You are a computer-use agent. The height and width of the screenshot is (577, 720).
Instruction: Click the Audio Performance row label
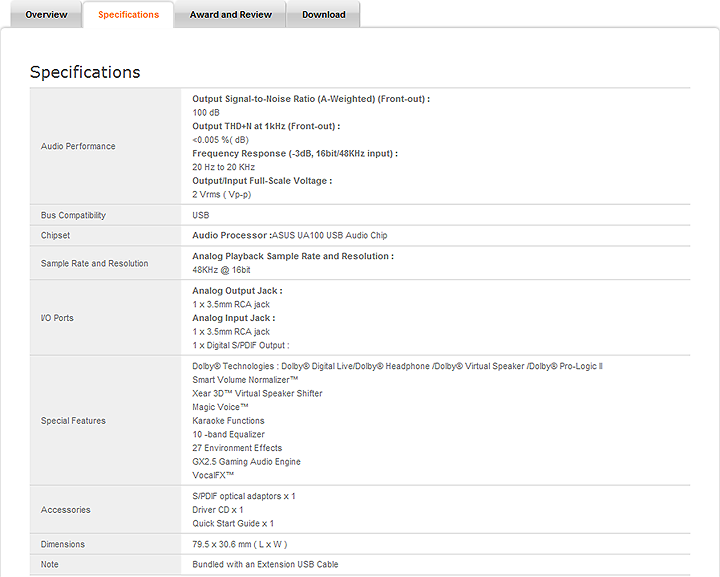(78, 146)
